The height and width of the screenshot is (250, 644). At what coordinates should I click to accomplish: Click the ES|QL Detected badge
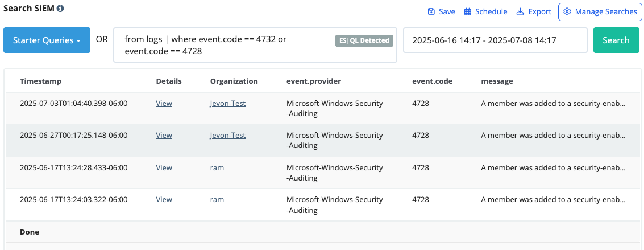coord(364,40)
